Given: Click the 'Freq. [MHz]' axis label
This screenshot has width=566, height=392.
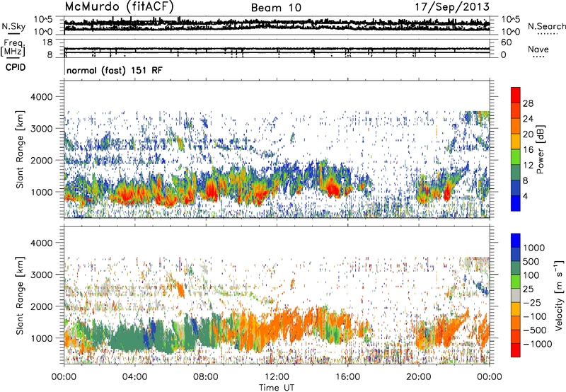Looking at the screenshot, I should 13,48.
